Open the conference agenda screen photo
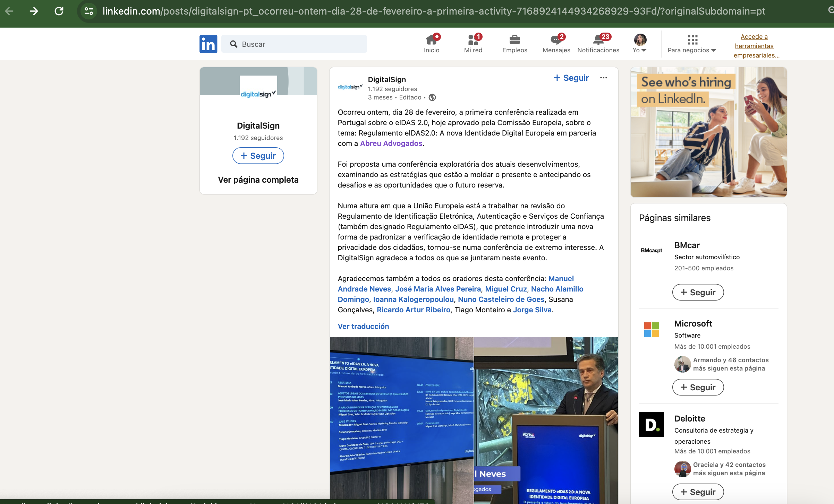Viewport: 834px width, 504px height. pyautogui.click(x=401, y=416)
